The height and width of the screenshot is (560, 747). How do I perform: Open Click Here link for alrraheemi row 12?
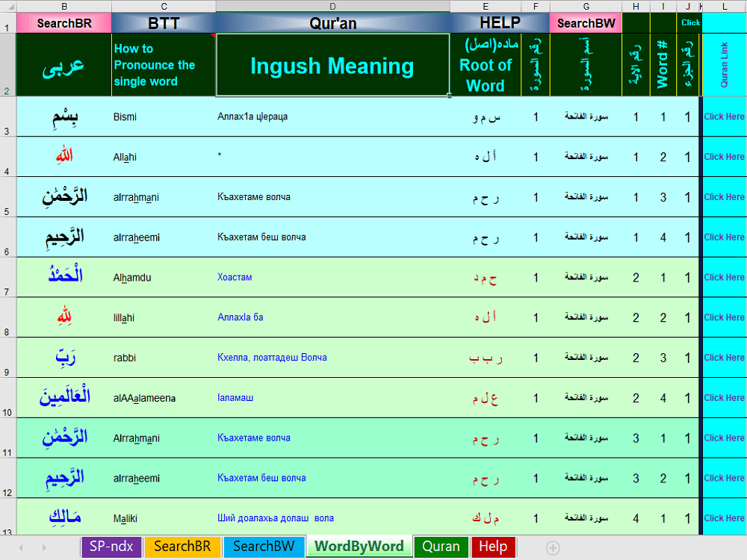coord(724,478)
